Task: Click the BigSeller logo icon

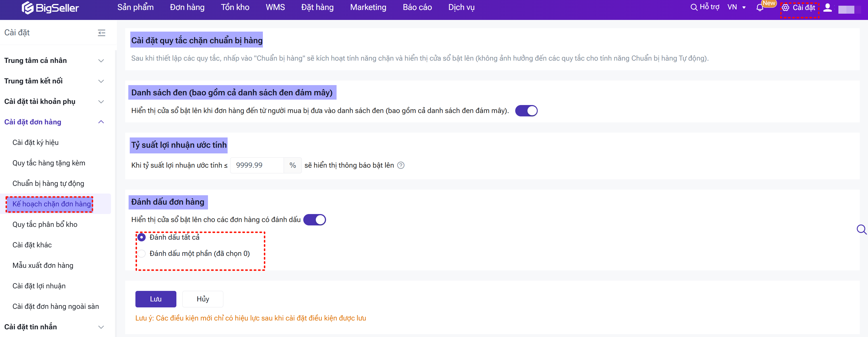Action: (28, 7)
